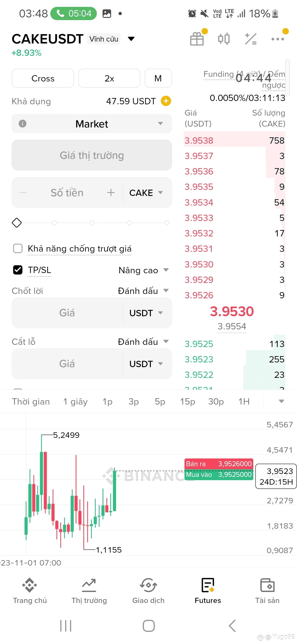Image resolution: width=297 pixels, height=644 pixels.
Task: Open candlestick chart view icon
Action: coord(224,39)
